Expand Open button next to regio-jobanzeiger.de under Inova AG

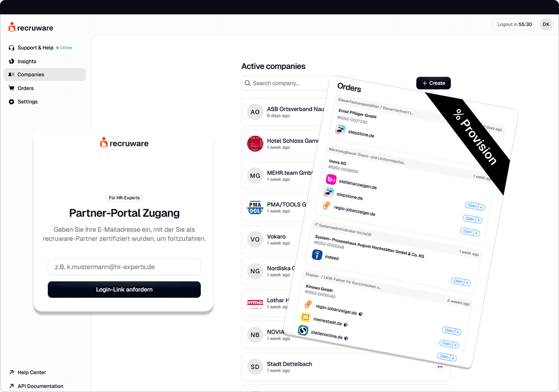click(x=470, y=233)
